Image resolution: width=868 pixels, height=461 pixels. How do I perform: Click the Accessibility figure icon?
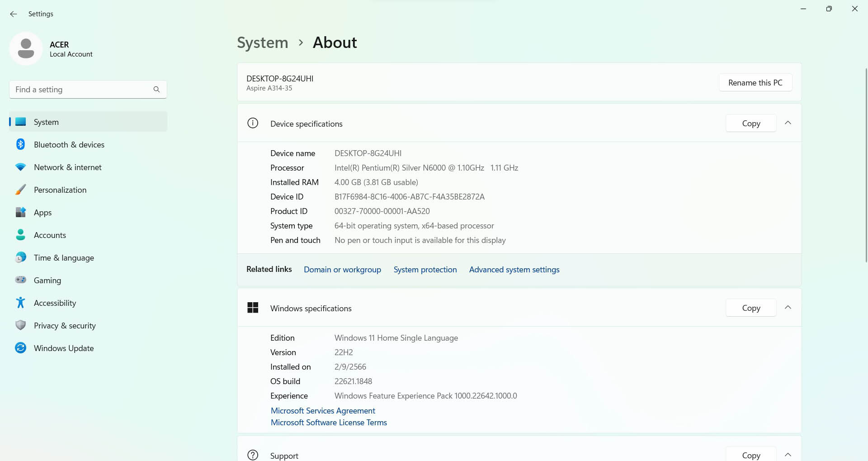click(x=20, y=303)
